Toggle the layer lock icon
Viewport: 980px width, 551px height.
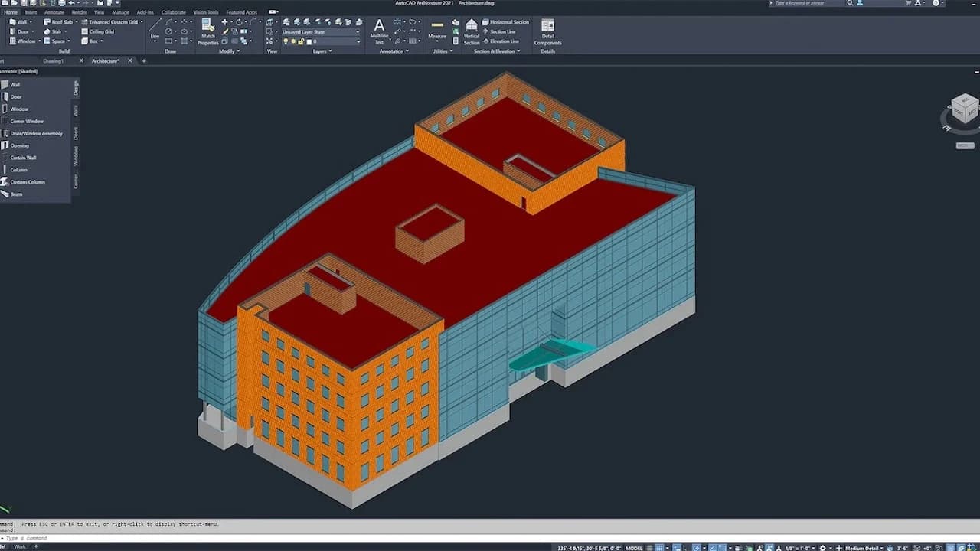(x=300, y=41)
